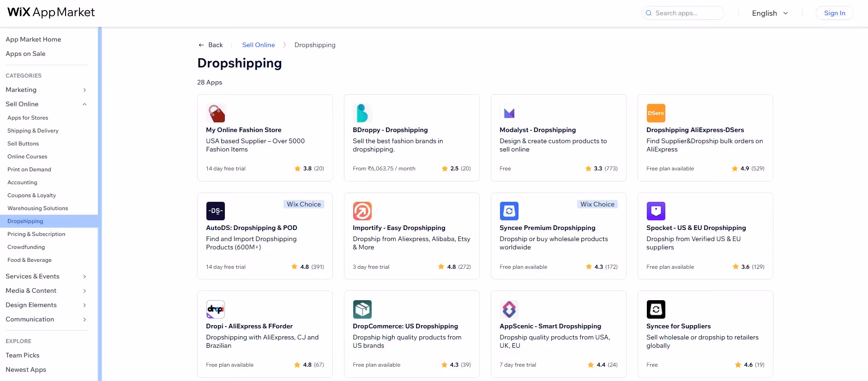Click the AppScenic app logo
Screen dimensions: 868x381
pos(509,309)
